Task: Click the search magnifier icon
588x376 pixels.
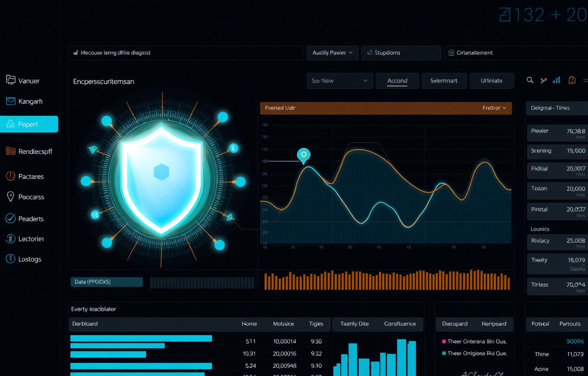Action: 530,80
